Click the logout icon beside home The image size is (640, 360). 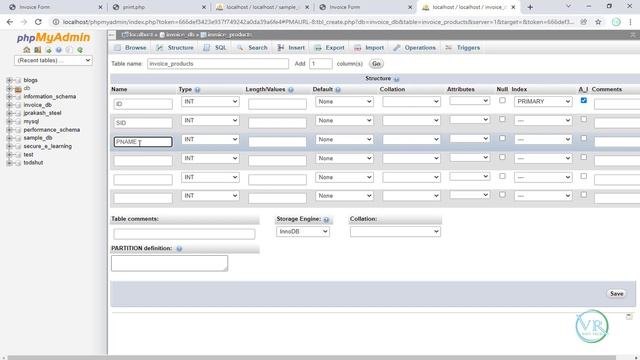(38, 50)
